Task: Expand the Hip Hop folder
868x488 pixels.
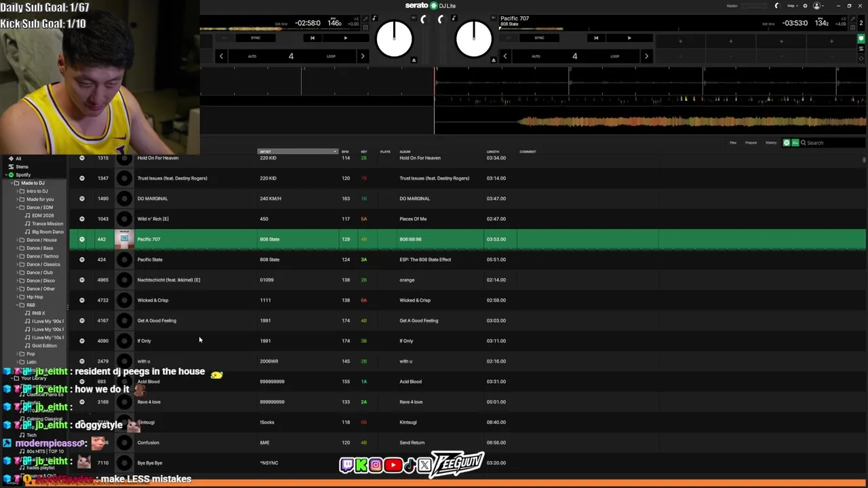Action: (x=18, y=297)
